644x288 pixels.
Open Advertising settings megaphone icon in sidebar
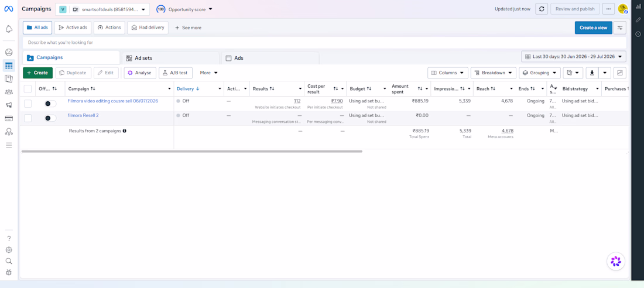pyautogui.click(x=9, y=105)
